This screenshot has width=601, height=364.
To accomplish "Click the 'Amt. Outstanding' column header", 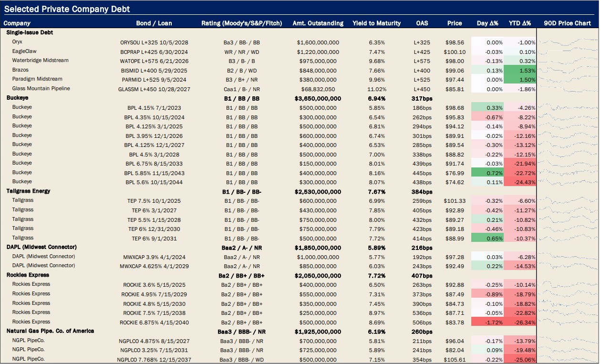I will [318, 23].
